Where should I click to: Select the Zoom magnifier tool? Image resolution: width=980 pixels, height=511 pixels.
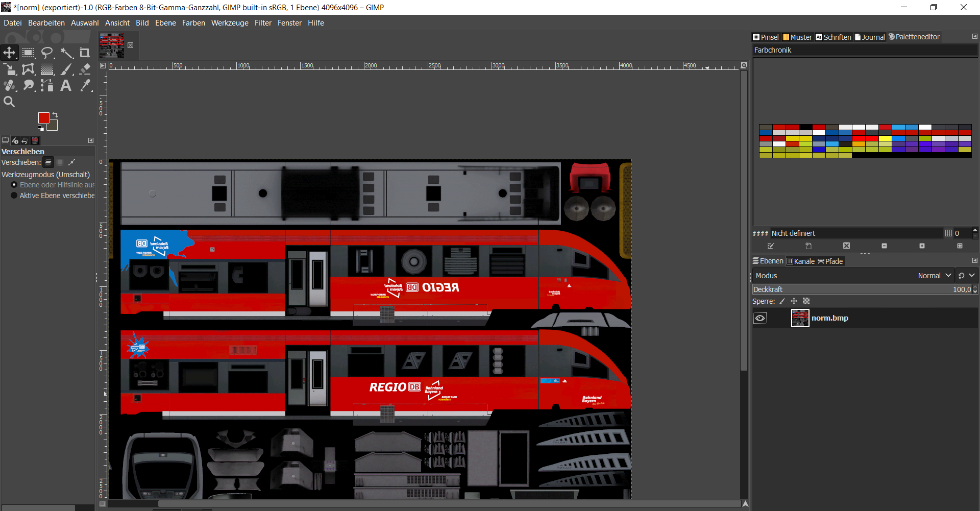9,102
